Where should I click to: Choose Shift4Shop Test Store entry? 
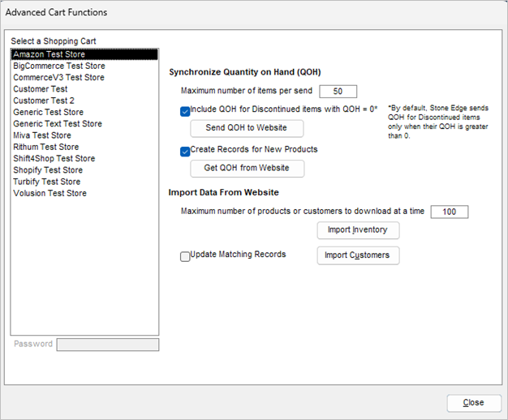pyautogui.click(x=84, y=159)
